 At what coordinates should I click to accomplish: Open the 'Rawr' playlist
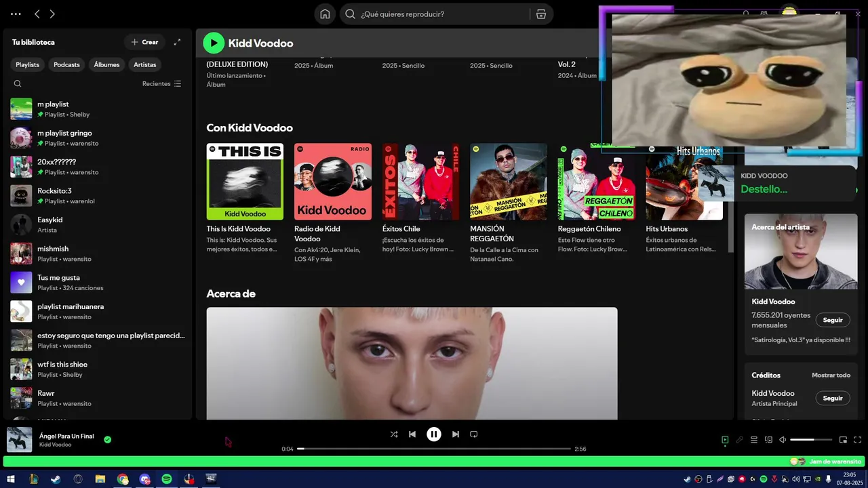[x=98, y=398]
